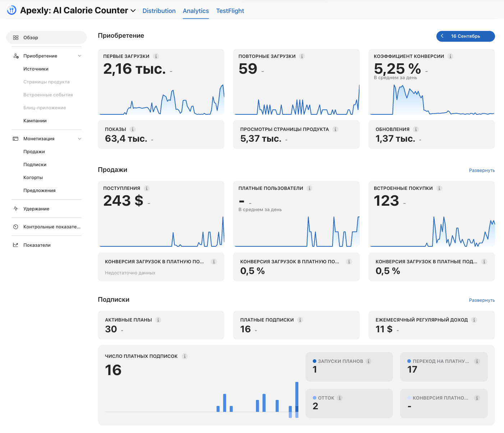Select the Analytics tab
The width and height of the screenshot is (504, 433).
point(196,11)
